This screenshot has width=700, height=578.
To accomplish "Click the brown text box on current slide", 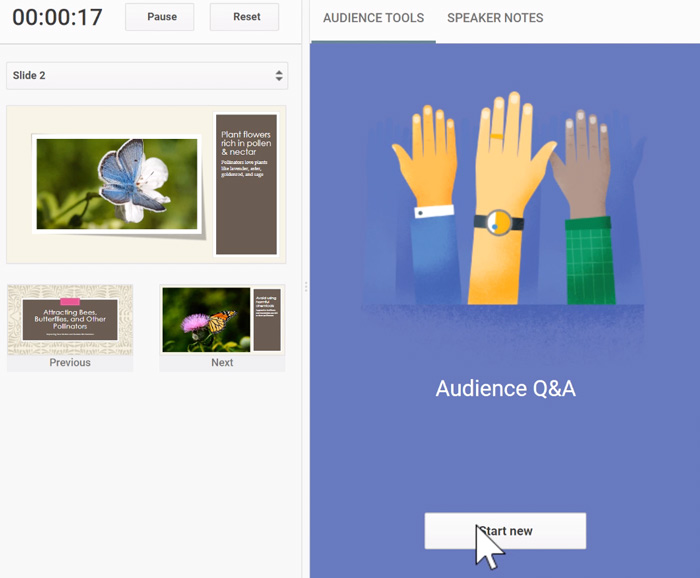I will point(246,185).
